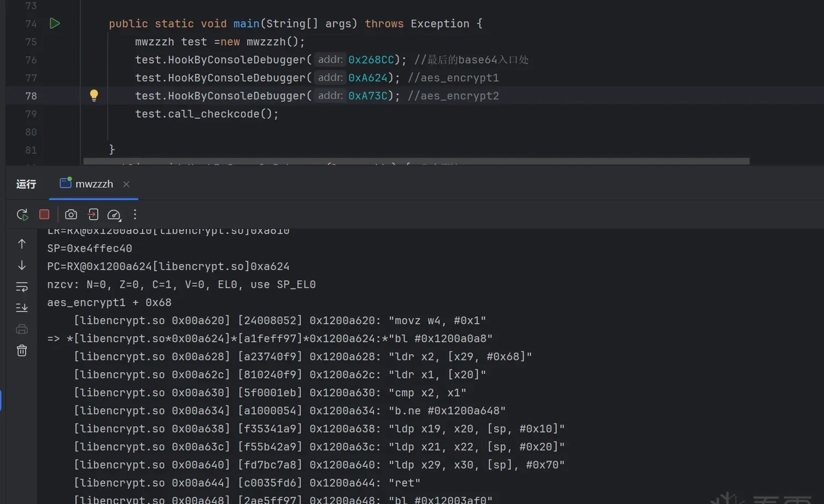Click the "cmp x2, x1" instruction
Viewport: 824px width, 504px height.
point(428,392)
